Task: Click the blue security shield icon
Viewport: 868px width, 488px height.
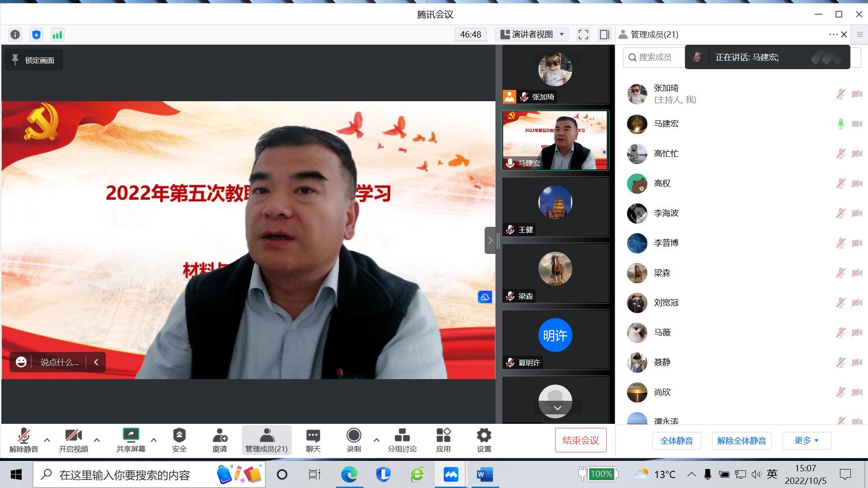Action: [x=36, y=35]
